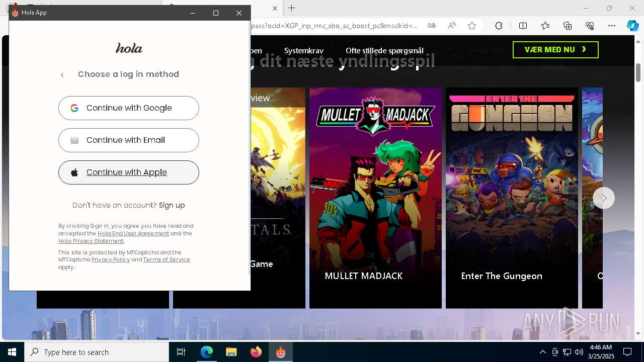
Task: Go back using the arrow beside Choose a log in method
Action: [x=62, y=75]
